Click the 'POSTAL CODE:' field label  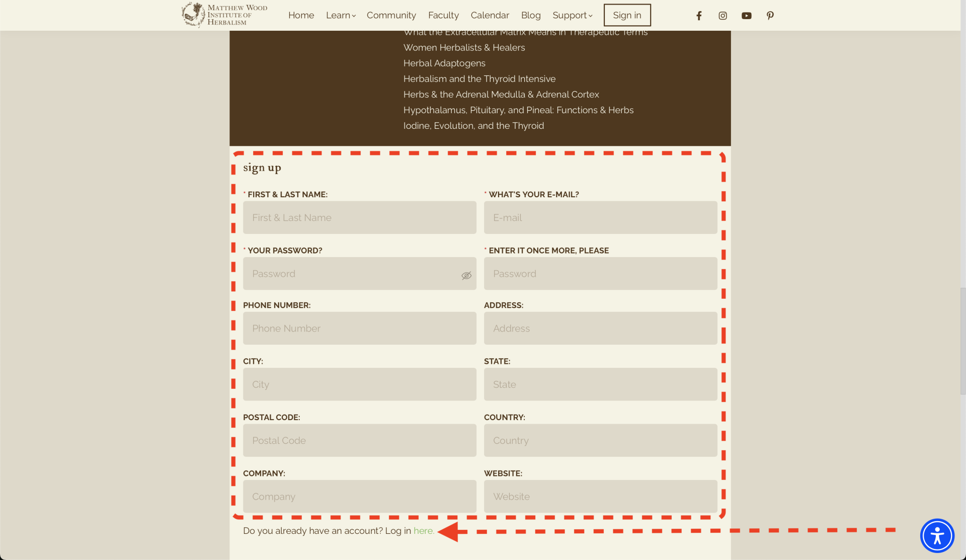271,418
